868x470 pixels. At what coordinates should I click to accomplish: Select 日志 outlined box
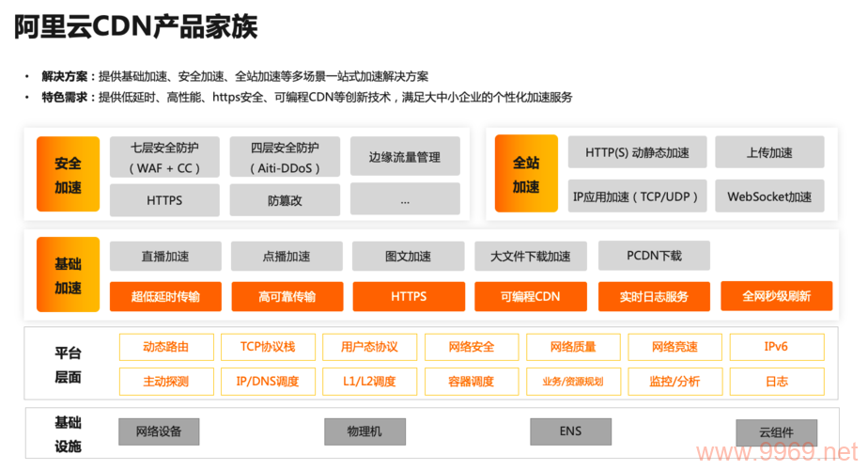click(x=777, y=382)
